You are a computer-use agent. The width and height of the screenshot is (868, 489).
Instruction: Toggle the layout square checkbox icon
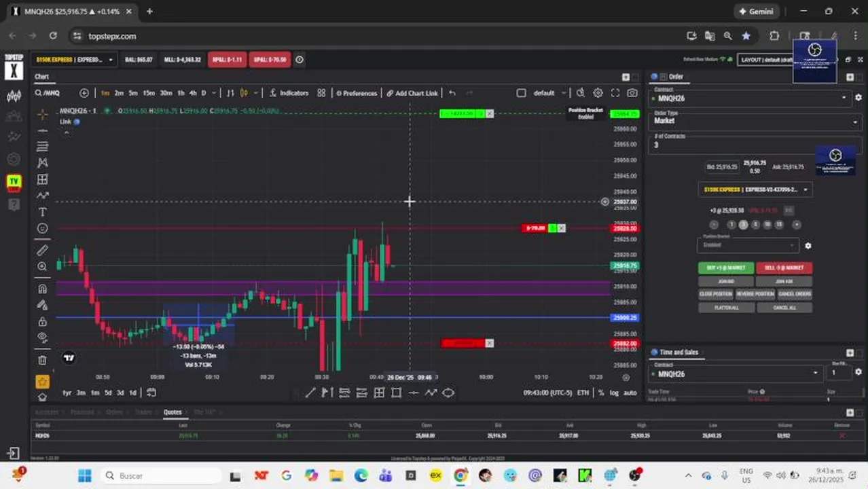[521, 93]
